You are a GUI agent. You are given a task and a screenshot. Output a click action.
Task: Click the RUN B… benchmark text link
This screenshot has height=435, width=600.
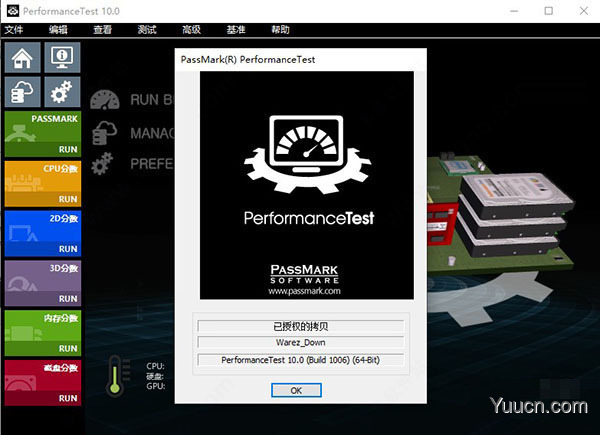(x=152, y=100)
